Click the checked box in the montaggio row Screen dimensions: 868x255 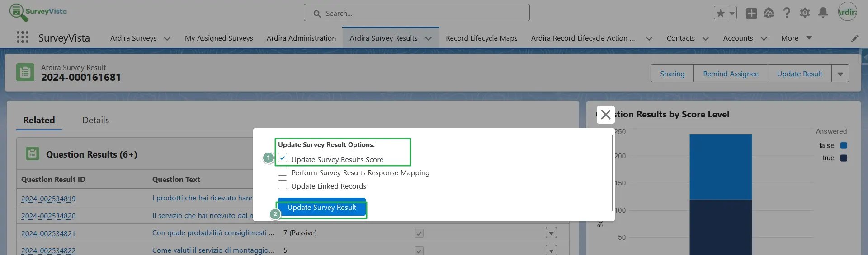pos(419,250)
